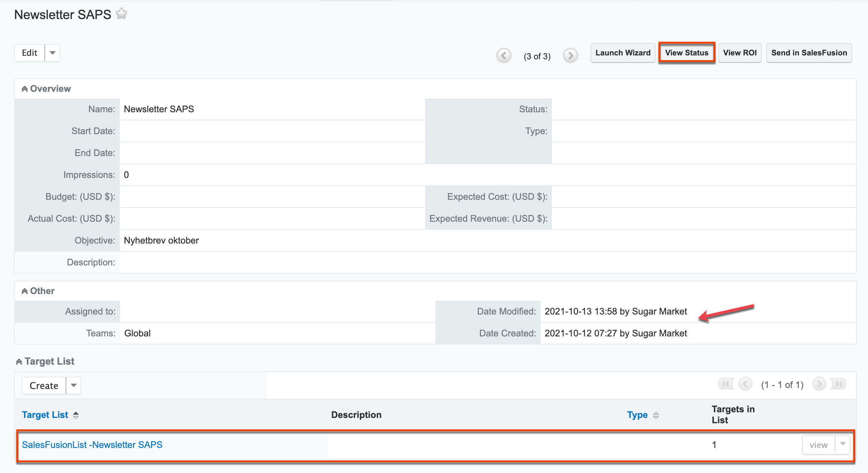
Task: Go to next Target List page
Action: coord(819,384)
